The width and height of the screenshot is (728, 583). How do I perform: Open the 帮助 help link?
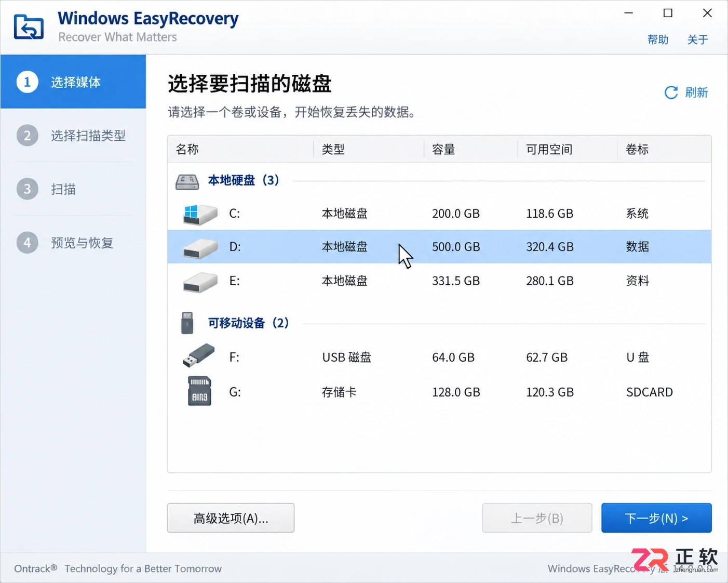[x=658, y=39]
